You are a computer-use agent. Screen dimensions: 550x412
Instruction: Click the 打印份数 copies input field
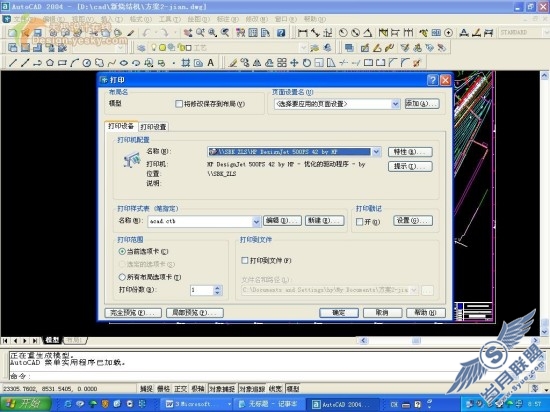coord(202,290)
